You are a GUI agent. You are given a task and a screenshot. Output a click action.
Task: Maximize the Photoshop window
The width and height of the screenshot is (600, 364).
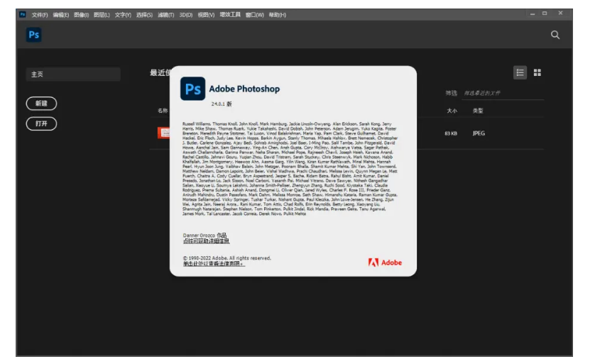pyautogui.click(x=545, y=13)
